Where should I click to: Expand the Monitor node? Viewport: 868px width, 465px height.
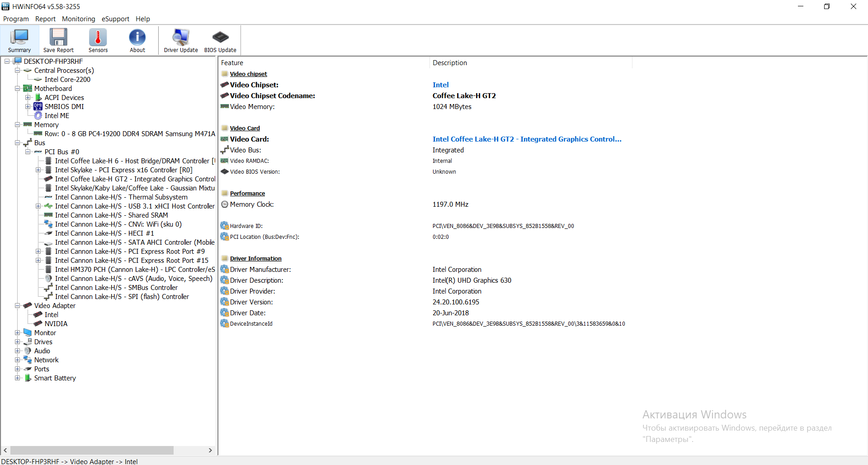[17, 332]
